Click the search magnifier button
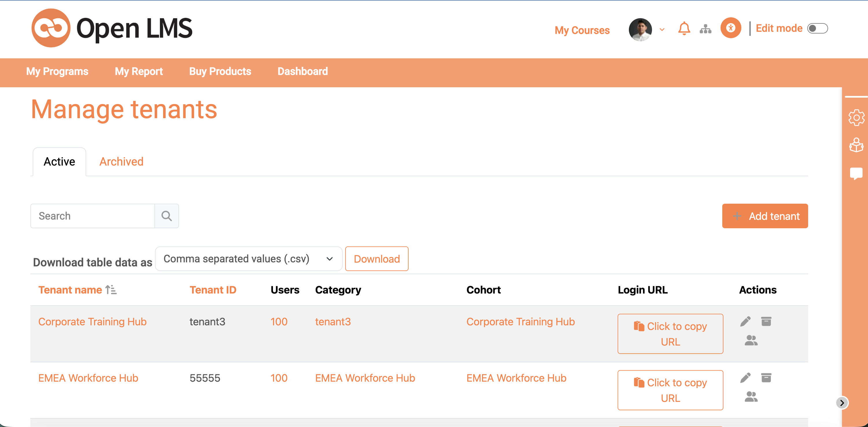 click(167, 216)
